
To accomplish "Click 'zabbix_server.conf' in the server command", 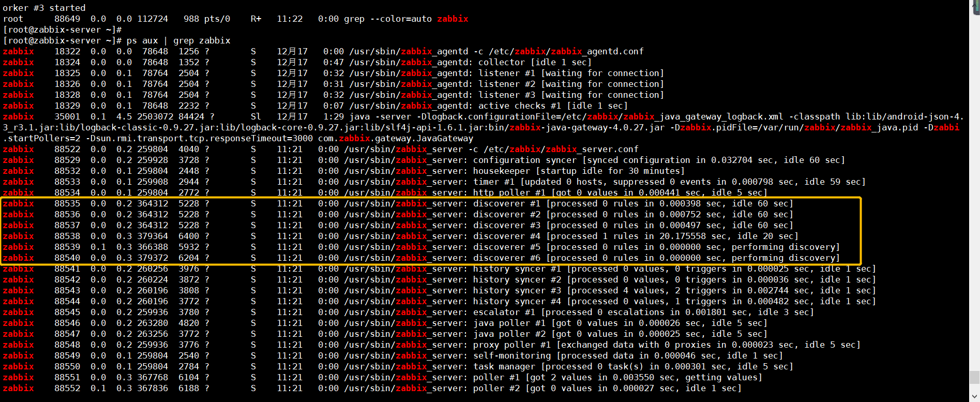I will click(592, 149).
